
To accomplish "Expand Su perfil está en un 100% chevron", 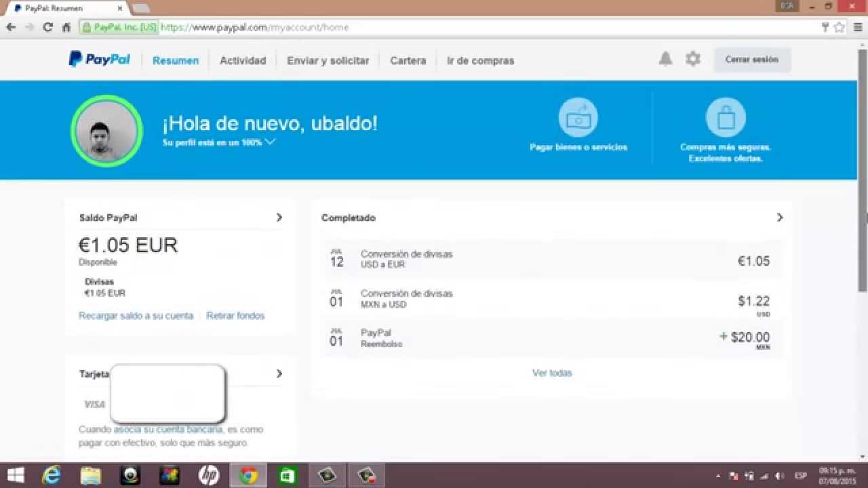I will point(270,142).
